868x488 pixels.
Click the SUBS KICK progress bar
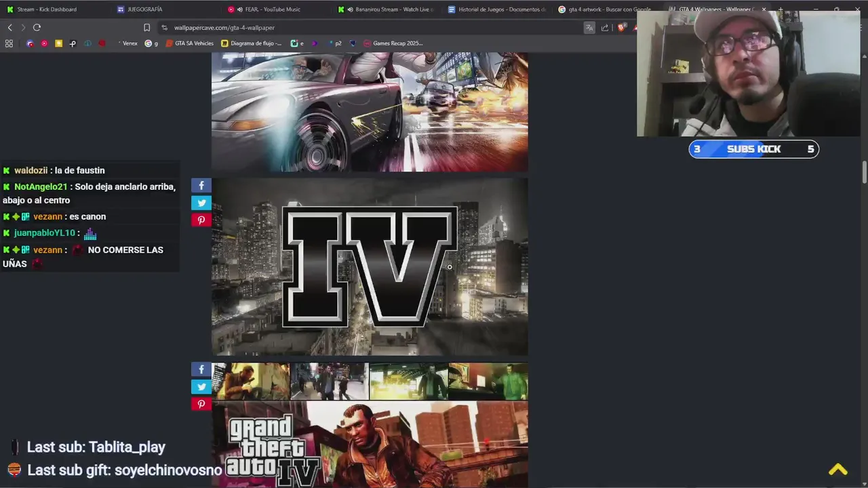[753, 149]
